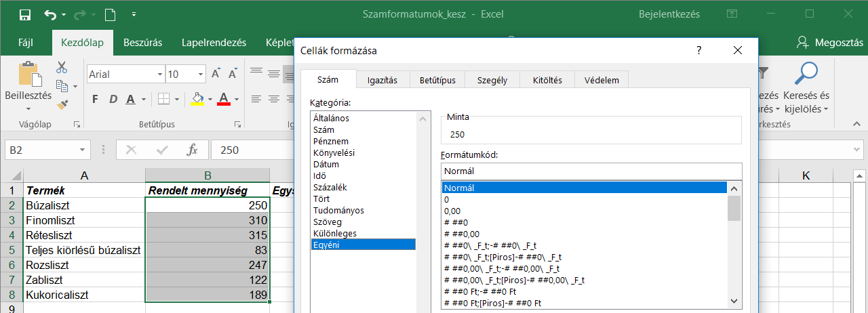The width and height of the screenshot is (868, 313).
Task: Select the Pénznem category
Action: (x=363, y=141)
